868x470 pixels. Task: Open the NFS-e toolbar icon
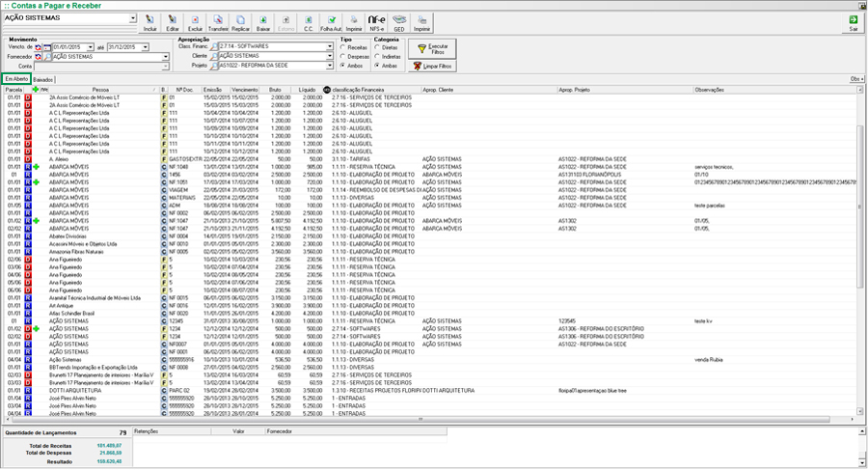[x=377, y=22]
